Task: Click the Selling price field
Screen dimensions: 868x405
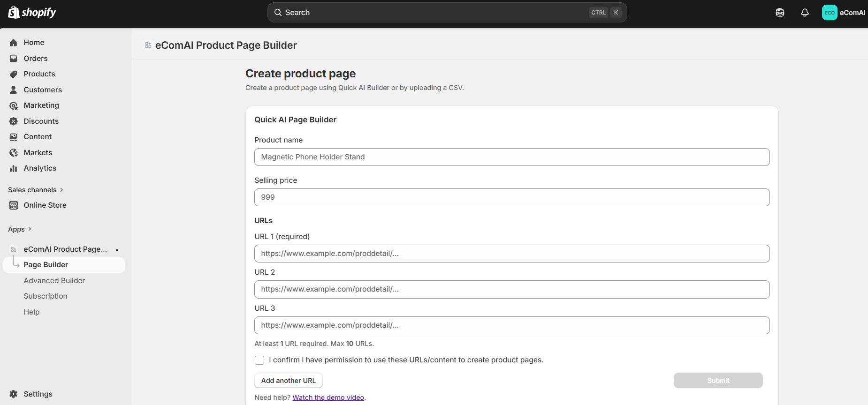Action: click(512, 197)
